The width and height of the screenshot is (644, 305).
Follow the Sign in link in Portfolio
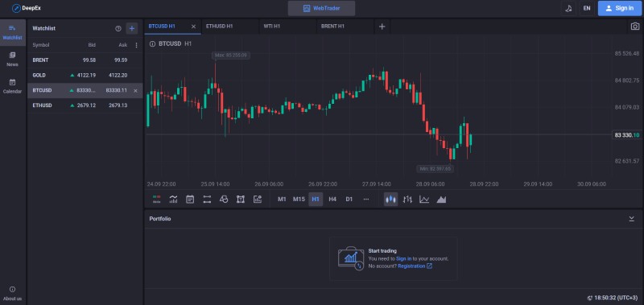[404, 258]
